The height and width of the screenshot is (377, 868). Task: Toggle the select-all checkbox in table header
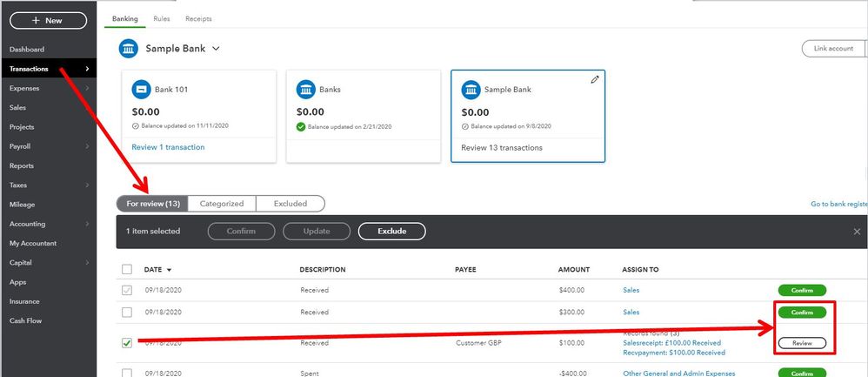pos(127,269)
